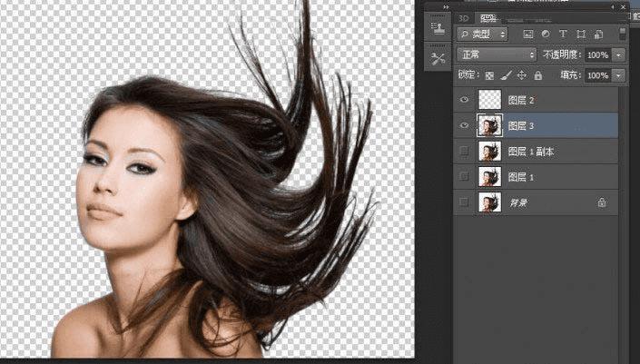Select the 背景 layer thumbnail
Image resolution: width=640 pixels, height=364 pixels.
click(x=490, y=202)
